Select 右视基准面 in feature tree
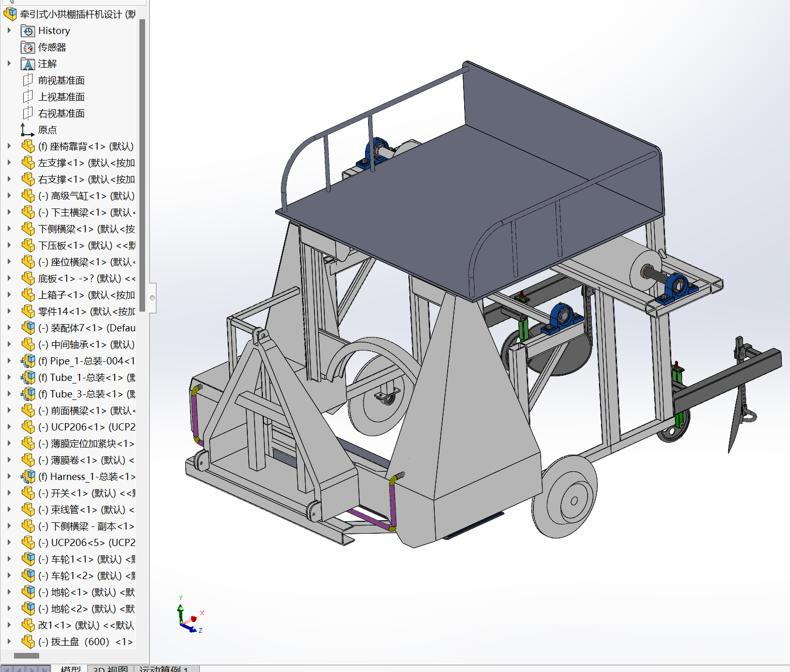Viewport: 790px width, 672px height. coord(61,114)
